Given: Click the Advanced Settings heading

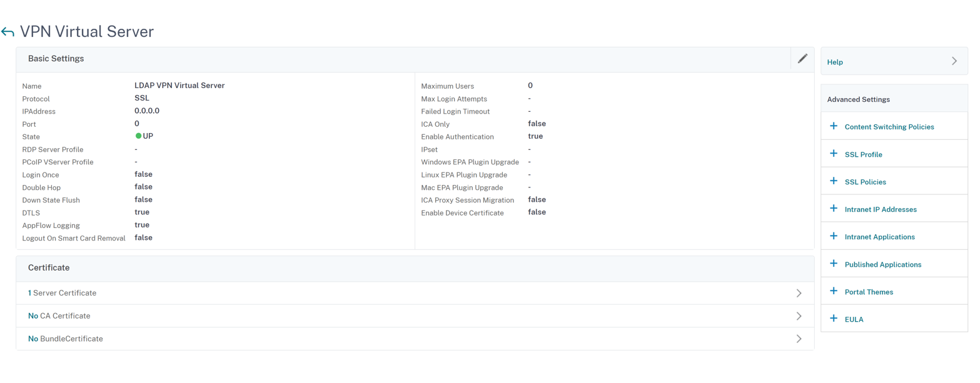Looking at the screenshot, I should tap(859, 99).
